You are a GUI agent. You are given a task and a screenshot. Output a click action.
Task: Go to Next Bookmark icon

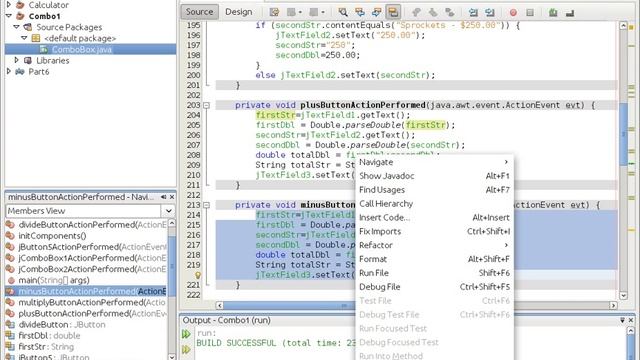pyautogui.click(x=433, y=12)
